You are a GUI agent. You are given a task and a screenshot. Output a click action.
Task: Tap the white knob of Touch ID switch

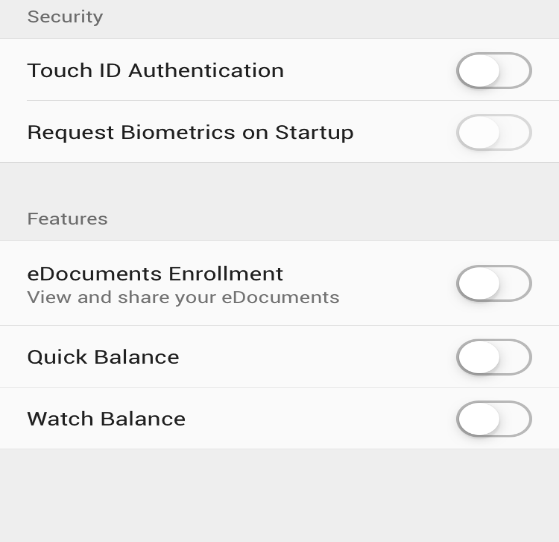479,70
